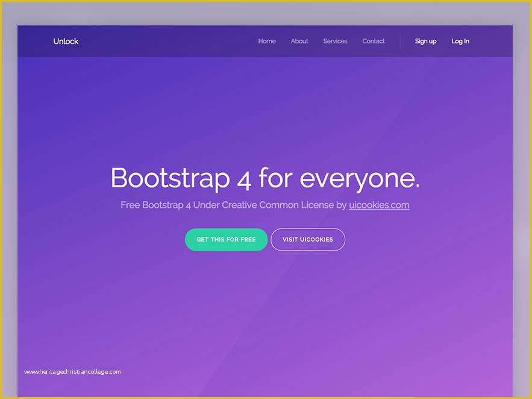Open the Contact nav link
The width and height of the screenshot is (532, 399).
tap(374, 41)
